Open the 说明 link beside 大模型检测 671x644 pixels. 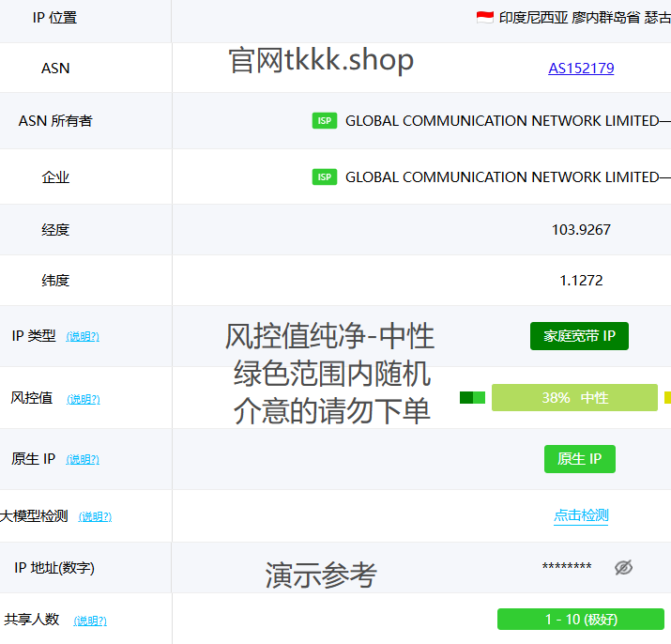pos(95,516)
